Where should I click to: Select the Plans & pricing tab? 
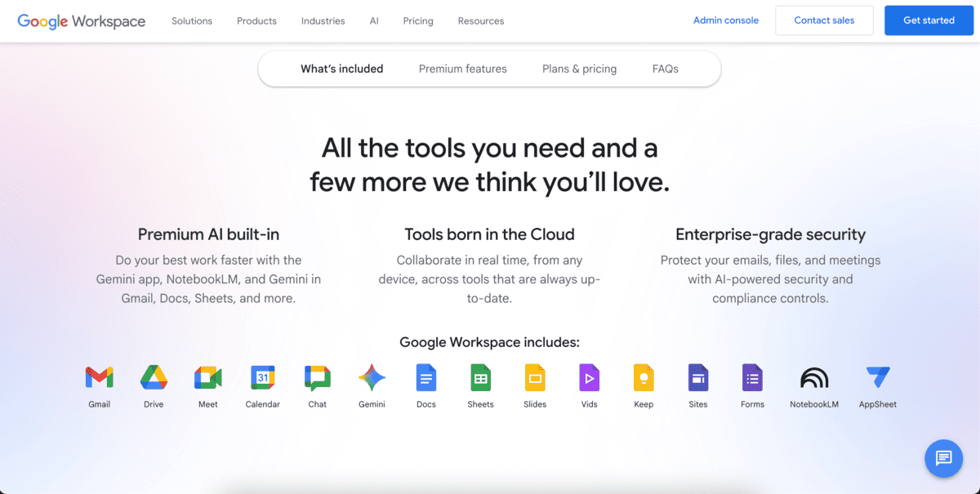click(x=579, y=69)
